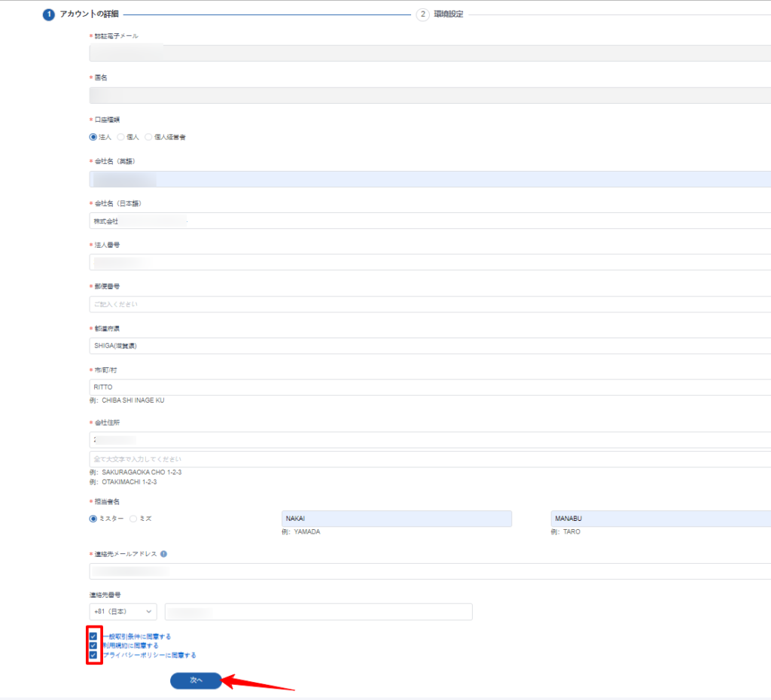Click the 連絡先番号 field label

tap(105, 595)
